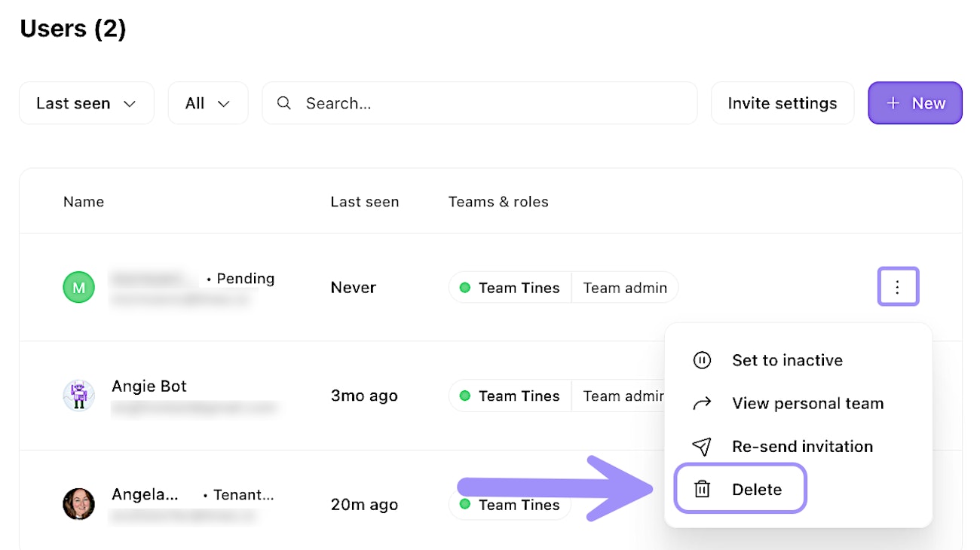The image size is (980, 550).
Task: Click the magnifier icon in search bar
Action: 284,103
